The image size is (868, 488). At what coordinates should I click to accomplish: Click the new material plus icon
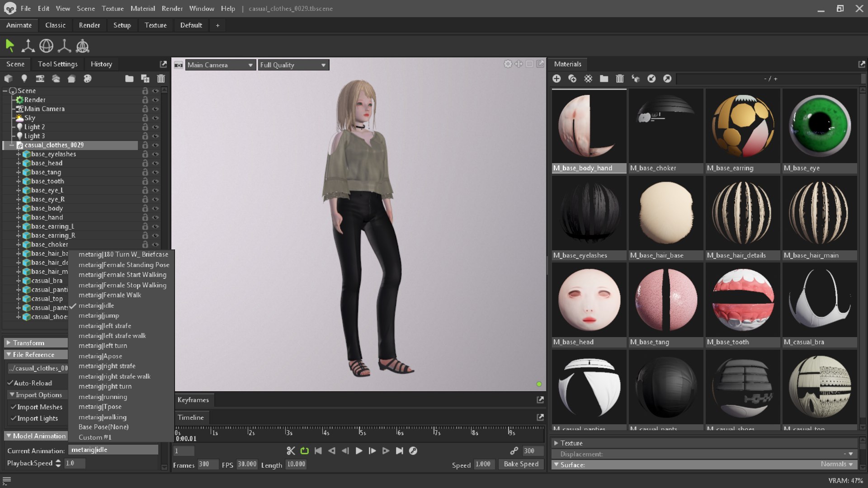point(557,79)
